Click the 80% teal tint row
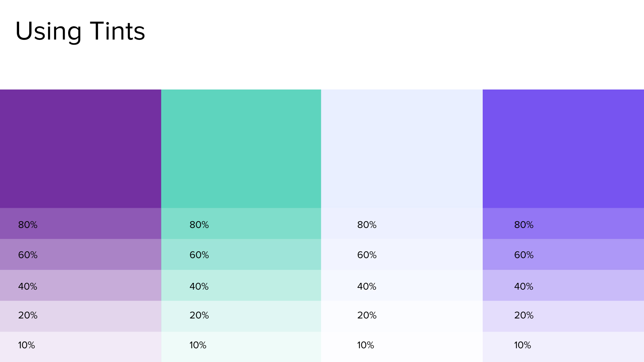Viewport: 644px width, 362px height. click(241, 224)
